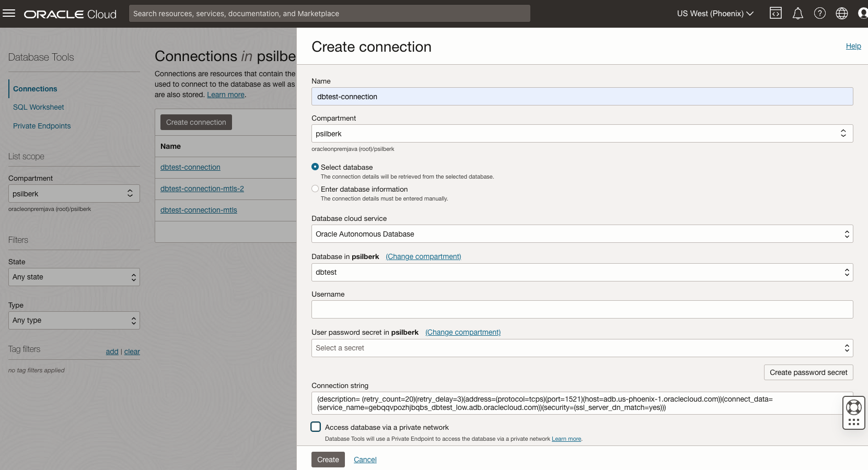The width and height of the screenshot is (868, 470).
Task: Click the Oracle Cloud logo
Action: click(70, 14)
